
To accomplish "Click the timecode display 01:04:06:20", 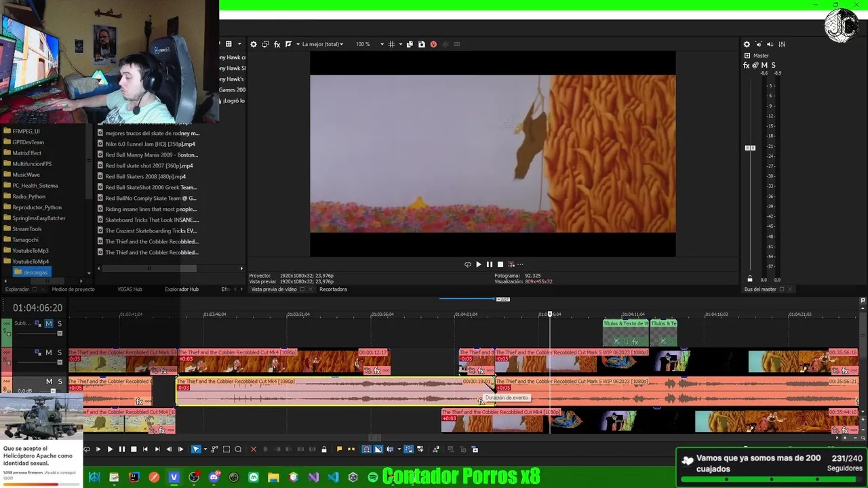I will tap(37, 308).
